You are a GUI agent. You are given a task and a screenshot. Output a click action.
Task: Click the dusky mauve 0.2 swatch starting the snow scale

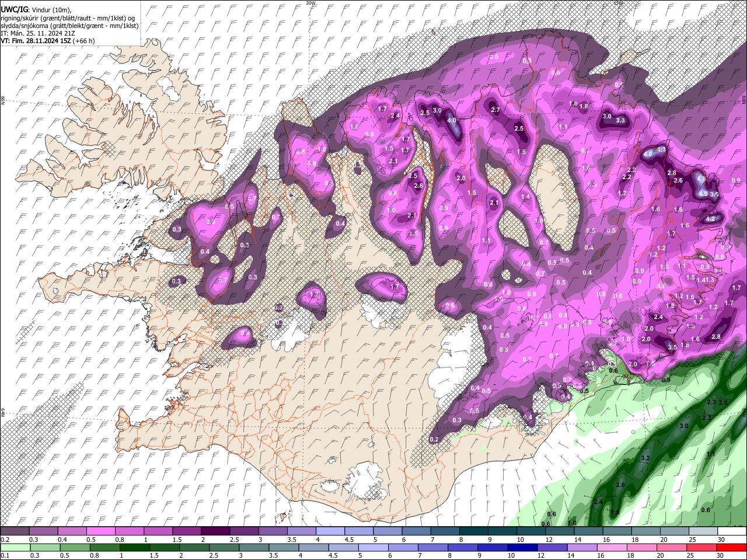click(x=15, y=531)
